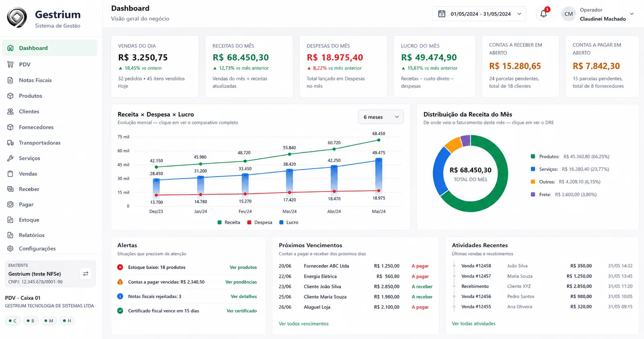The image size is (644, 339).
Task: Select Relatórios menu label
Action: click(x=32, y=235)
